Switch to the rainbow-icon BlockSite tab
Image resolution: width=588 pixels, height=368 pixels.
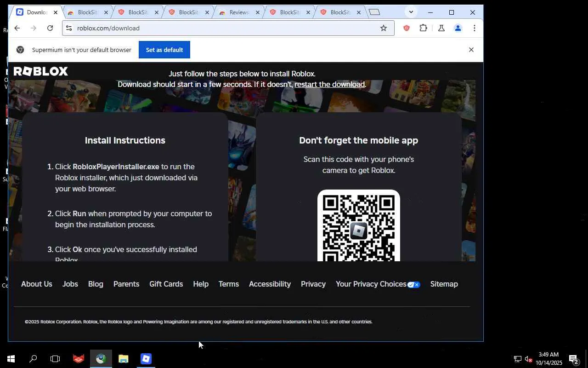click(87, 12)
